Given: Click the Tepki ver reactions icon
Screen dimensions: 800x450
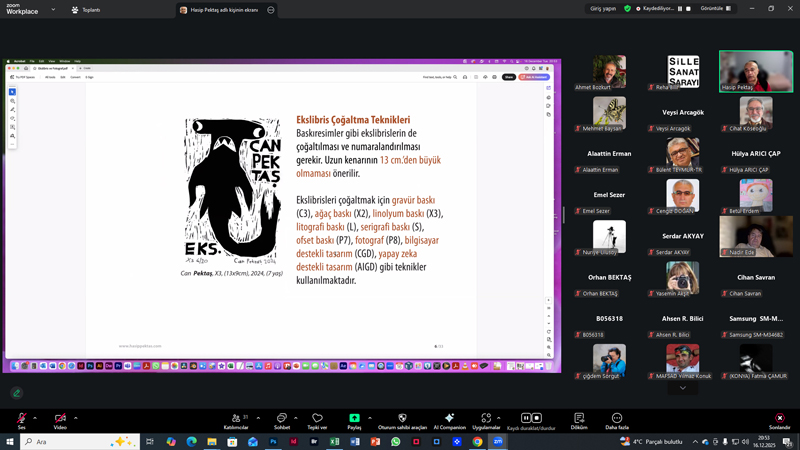Looking at the screenshot, I should point(317,418).
